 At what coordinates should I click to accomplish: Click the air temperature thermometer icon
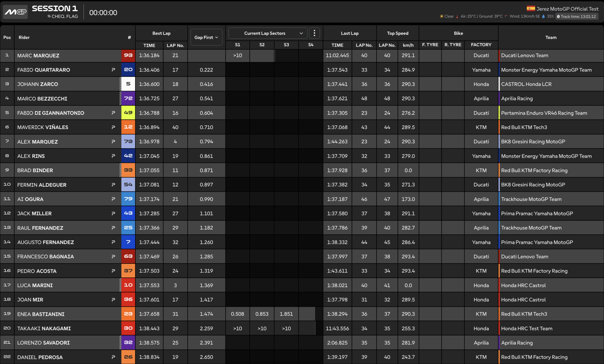pyautogui.click(x=457, y=16)
